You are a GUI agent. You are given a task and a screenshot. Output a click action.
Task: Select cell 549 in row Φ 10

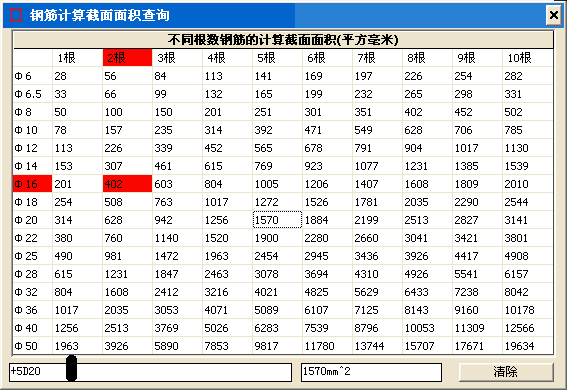(377, 130)
